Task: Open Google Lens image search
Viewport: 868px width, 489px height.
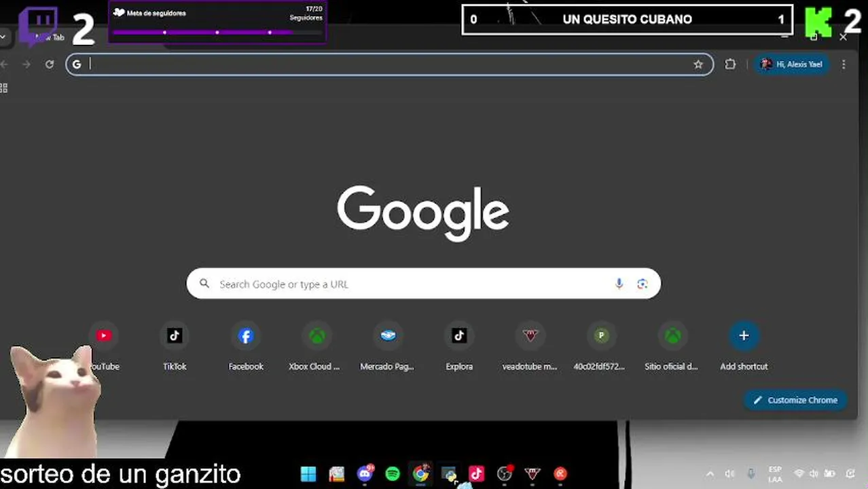Action: pos(643,284)
